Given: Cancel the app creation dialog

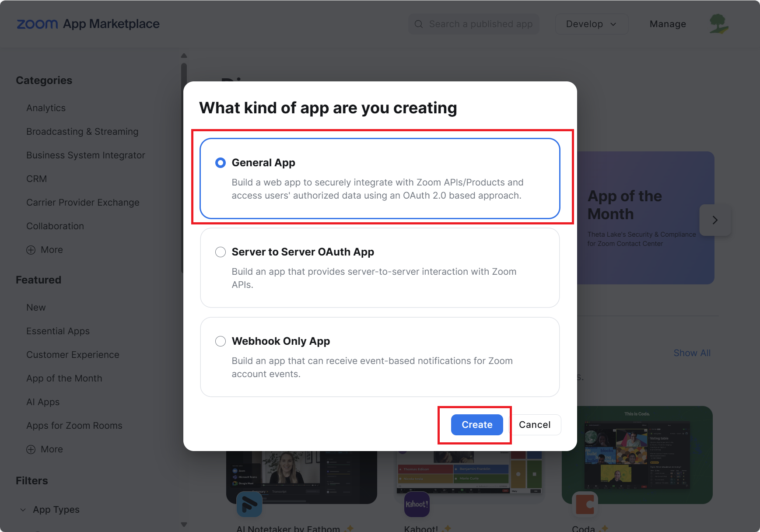Looking at the screenshot, I should (x=535, y=425).
